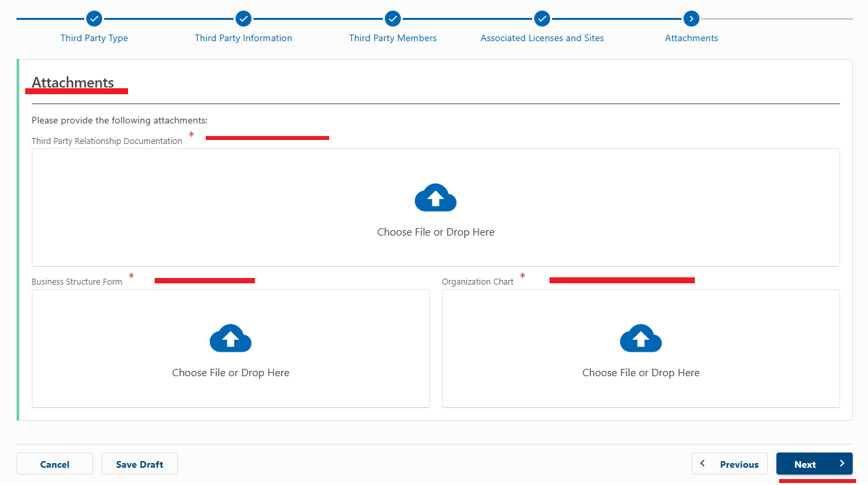The width and height of the screenshot is (868, 485).
Task: Go to the Third Party Type step label
Action: tap(94, 38)
